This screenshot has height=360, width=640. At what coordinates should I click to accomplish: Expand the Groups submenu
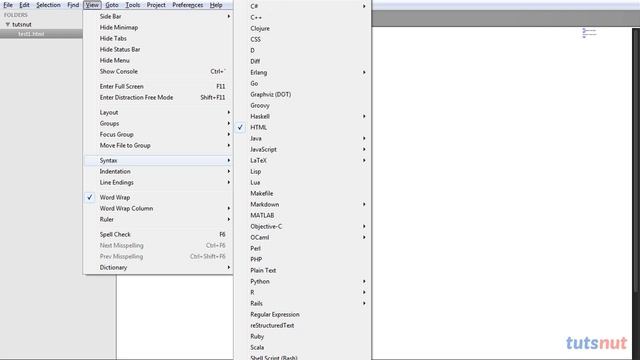click(x=158, y=123)
